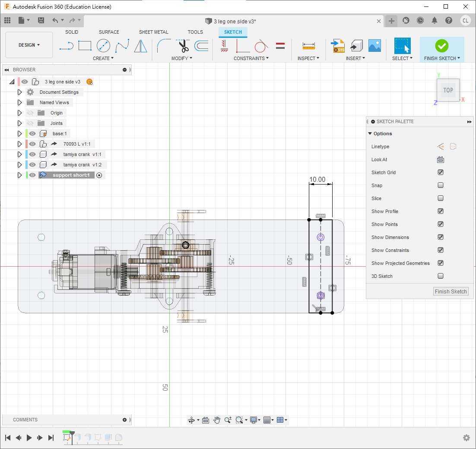Enable the Snap checkbox
476x449 pixels.
click(x=441, y=185)
